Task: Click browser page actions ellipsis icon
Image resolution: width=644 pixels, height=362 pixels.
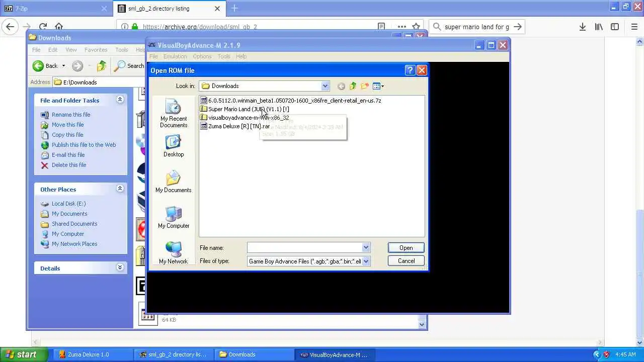Action: [401, 27]
